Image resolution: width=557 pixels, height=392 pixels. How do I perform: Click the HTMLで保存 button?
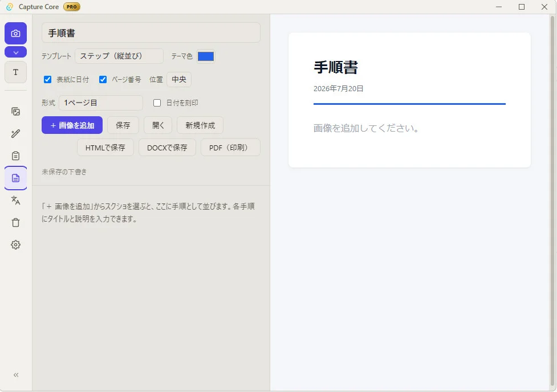105,148
